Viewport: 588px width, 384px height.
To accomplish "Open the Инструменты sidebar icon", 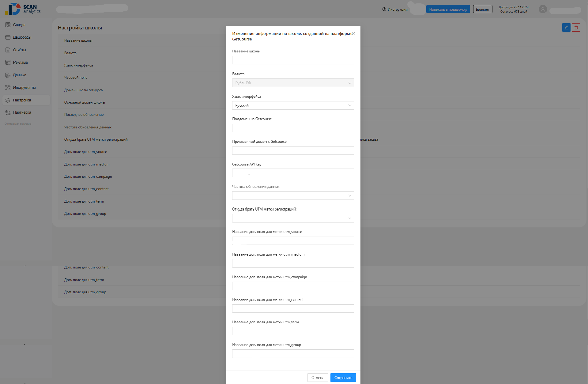I will [8, 88].
